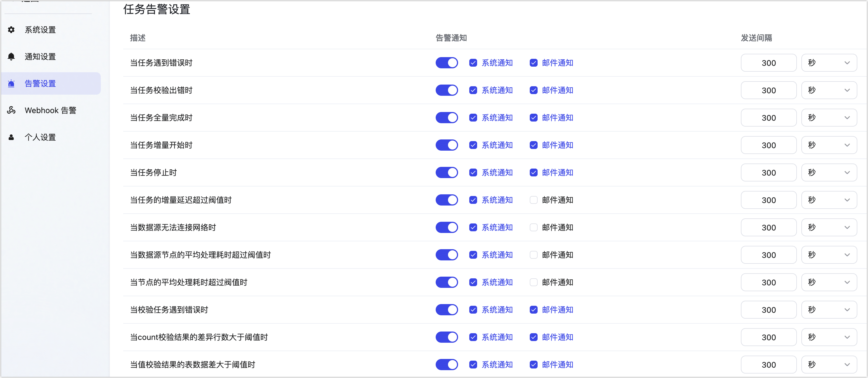This screenshot has width=868, height=378.
Task: Turn off the switch for 当数据源无法连接网络时
Action: coord(447,227)
